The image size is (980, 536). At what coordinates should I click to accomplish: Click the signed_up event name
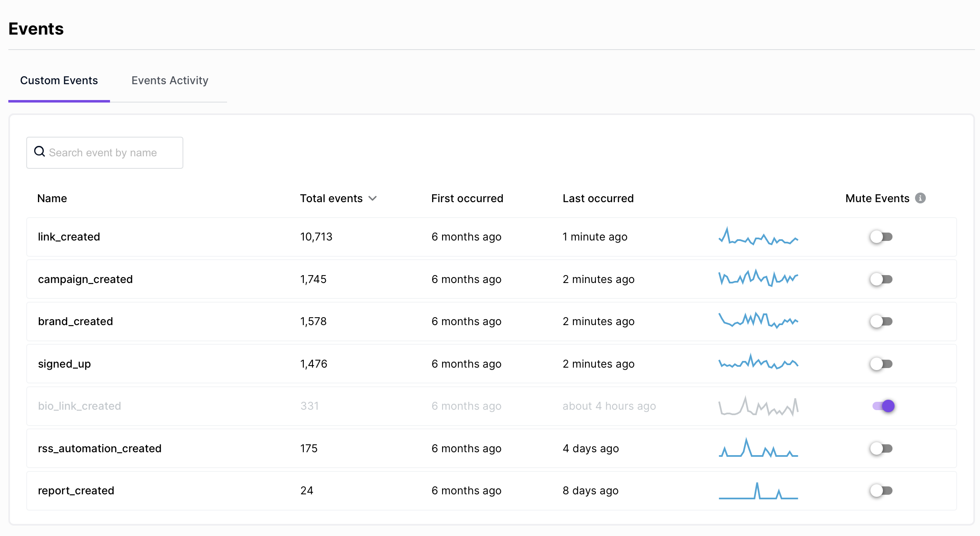pyautogui.click(x=64, y=364)
